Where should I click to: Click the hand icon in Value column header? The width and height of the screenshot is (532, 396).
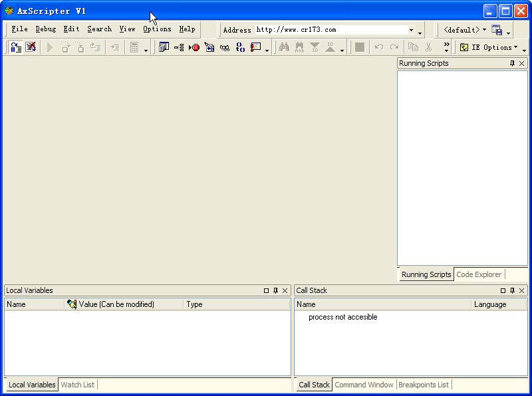coord(72,304)
